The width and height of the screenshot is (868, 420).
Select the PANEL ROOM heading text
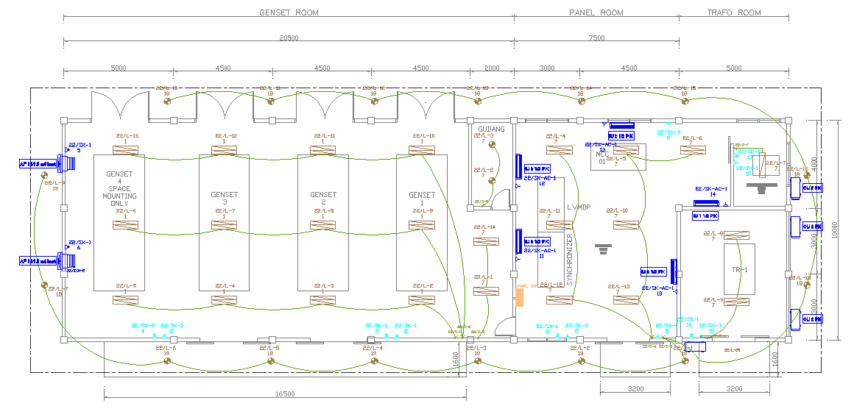tap(596, 13)
